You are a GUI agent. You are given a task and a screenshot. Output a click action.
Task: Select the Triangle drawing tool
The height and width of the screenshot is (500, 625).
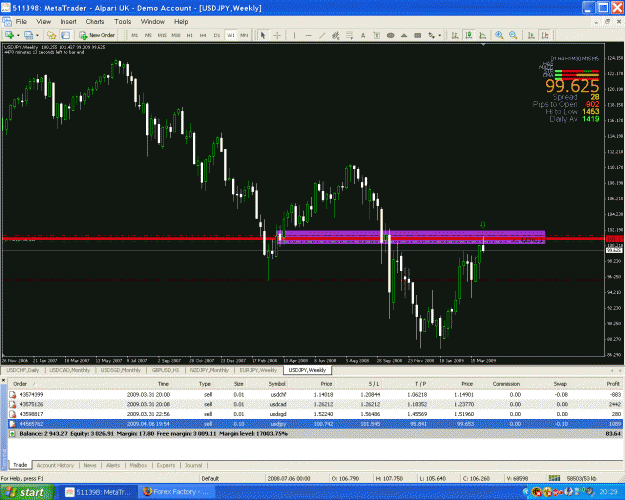tap(404, 35)
